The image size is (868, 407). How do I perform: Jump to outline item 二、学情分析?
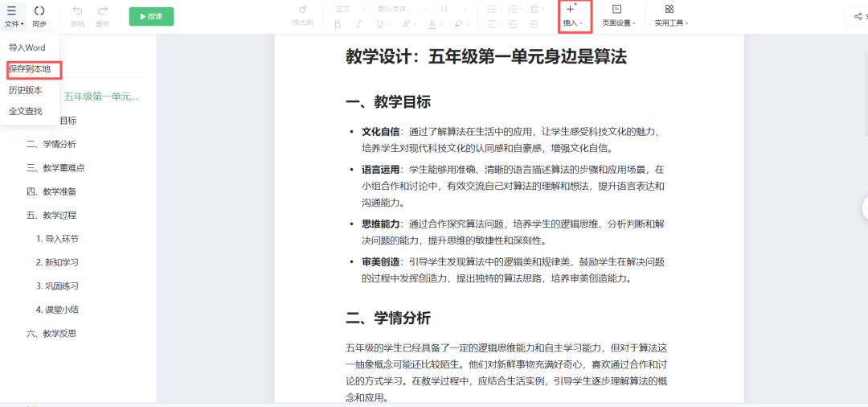pos(51,145)
